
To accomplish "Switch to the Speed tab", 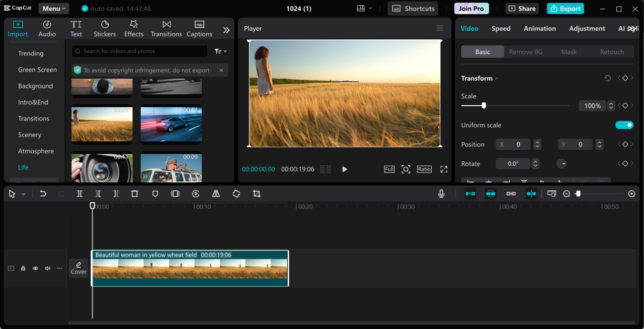I will point(501,28).
